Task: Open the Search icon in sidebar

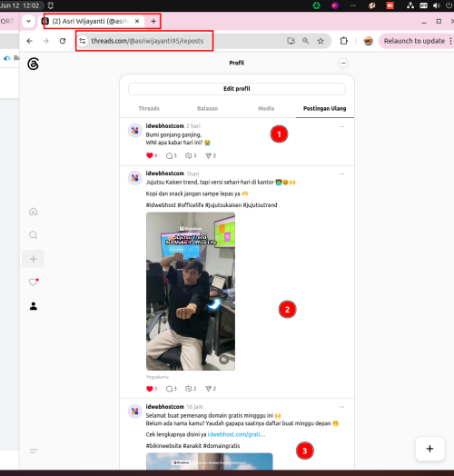Action: click(34, 235)
